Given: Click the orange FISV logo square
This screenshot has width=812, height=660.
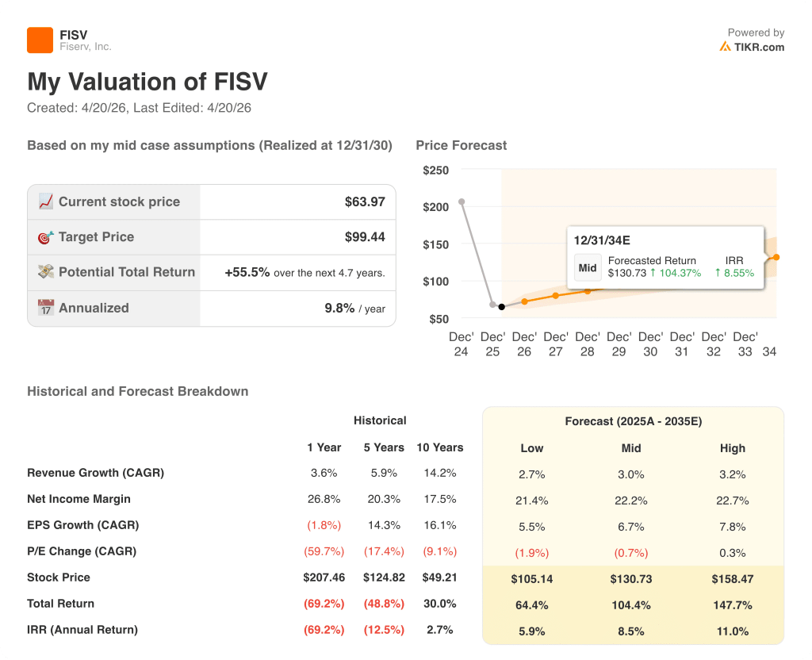Looking at the screenshot, I should pos(38,39).
